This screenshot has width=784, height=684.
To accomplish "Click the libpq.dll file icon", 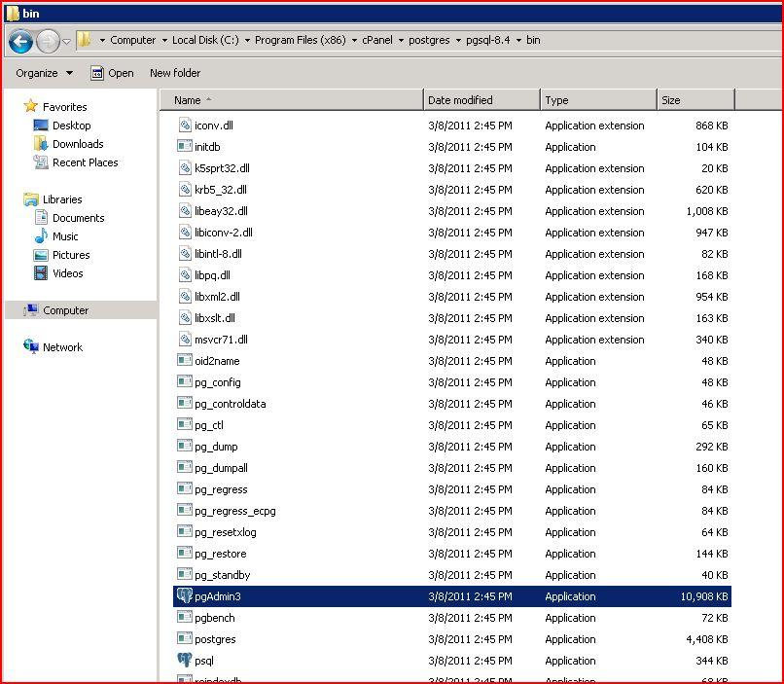I will [x=185, y=275].
